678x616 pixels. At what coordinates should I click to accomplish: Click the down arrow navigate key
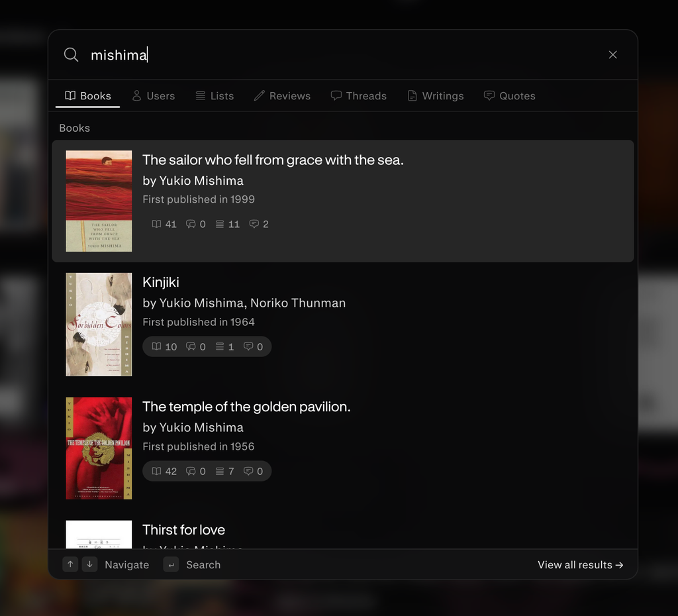89,564
